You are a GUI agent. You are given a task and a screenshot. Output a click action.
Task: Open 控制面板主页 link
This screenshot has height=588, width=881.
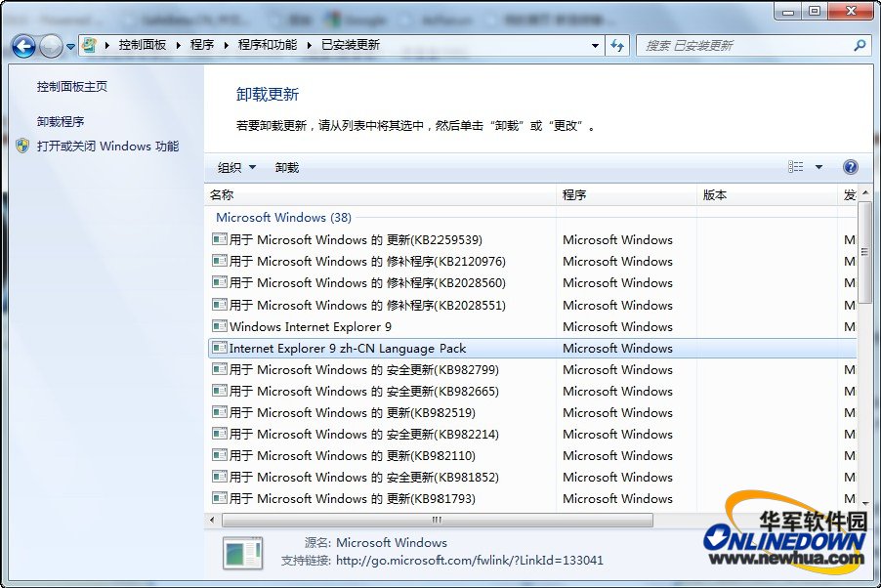[x=72, y=87]
